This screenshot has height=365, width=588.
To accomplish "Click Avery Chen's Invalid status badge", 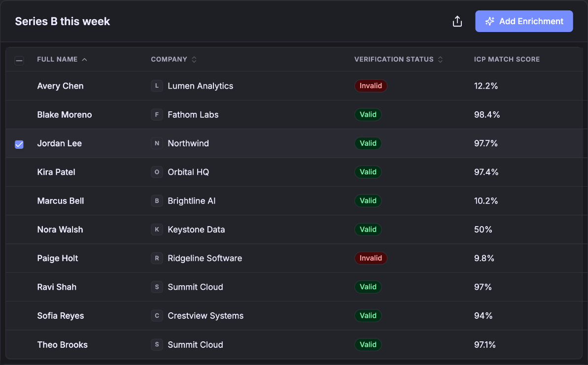I will pyautogui.click(x=371, y=86).
